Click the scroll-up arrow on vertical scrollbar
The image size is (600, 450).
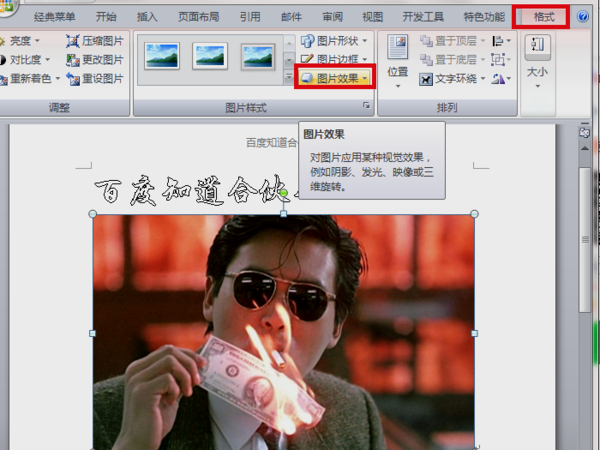585,148
